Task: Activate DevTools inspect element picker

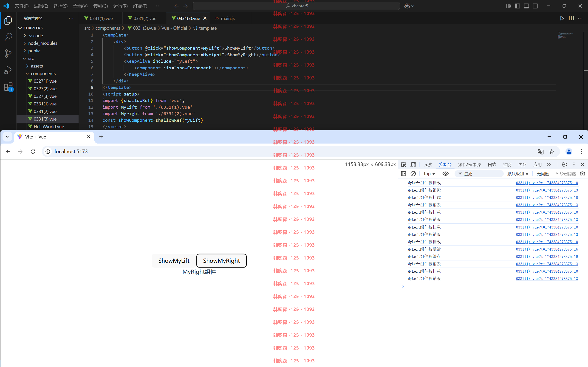Action: tap(404, 164)
